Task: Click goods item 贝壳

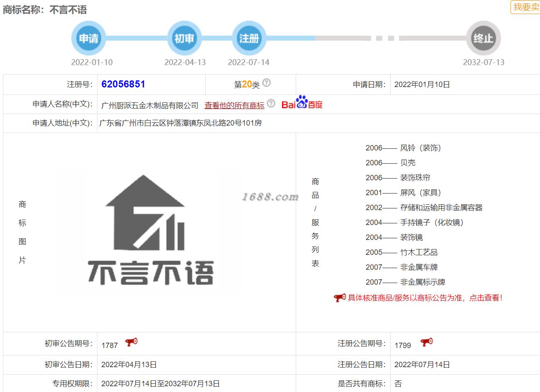Action: (408, 163)
